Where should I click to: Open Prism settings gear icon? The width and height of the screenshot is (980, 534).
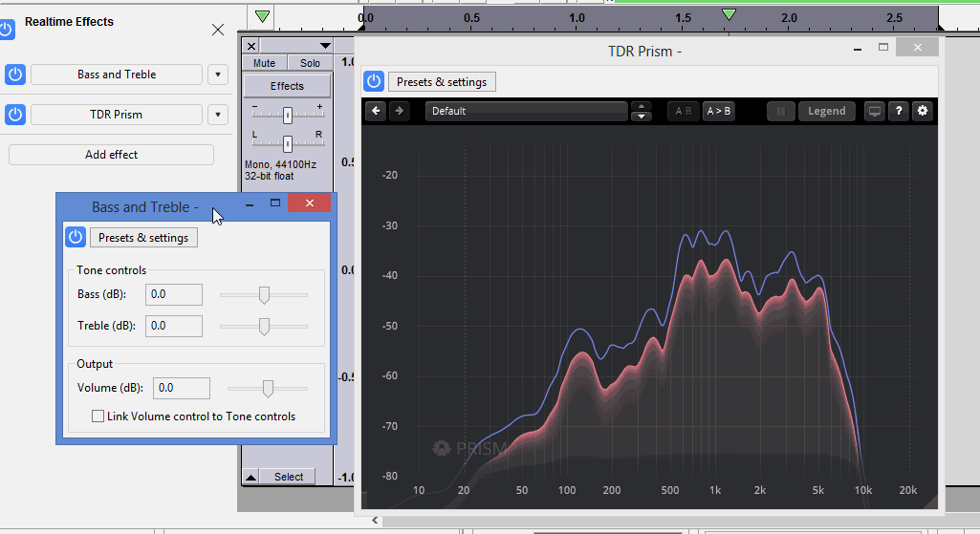[923, 111]
